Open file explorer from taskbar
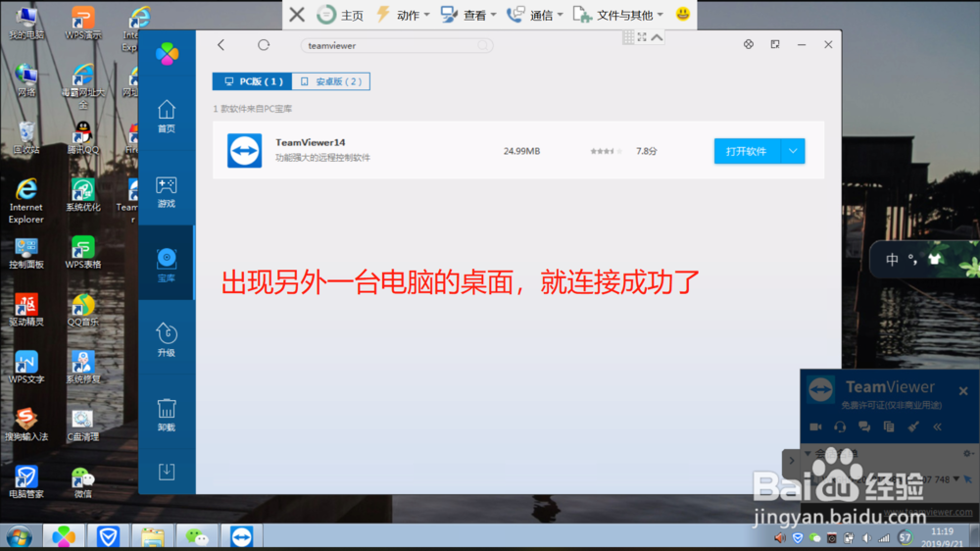The image size is (980, 551). [x=153, y=536]
